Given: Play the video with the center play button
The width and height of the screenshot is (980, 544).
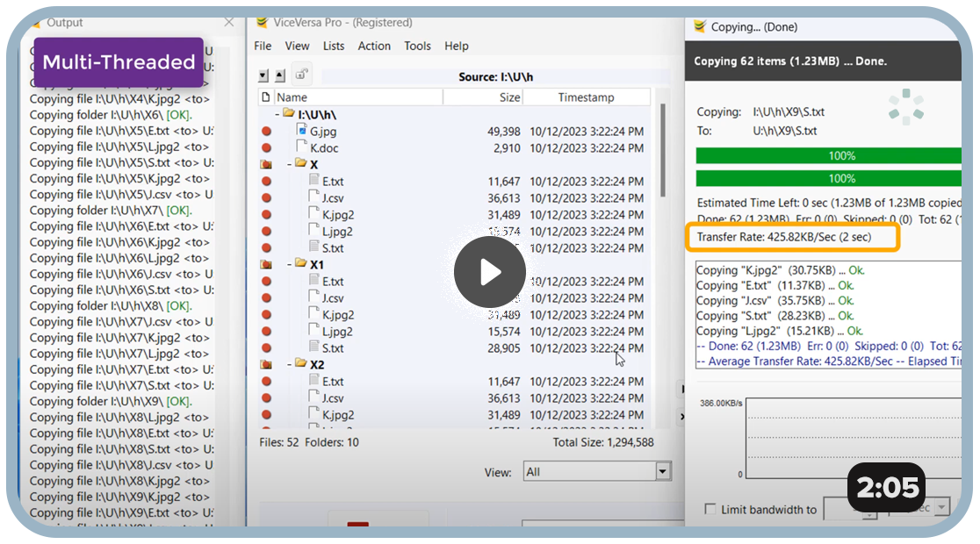Looking at the screenshot, I should coord(489,272).
